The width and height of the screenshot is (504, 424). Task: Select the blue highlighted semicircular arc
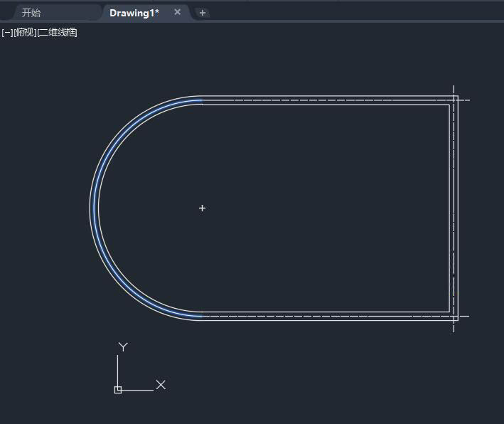[x=94, y=208]
